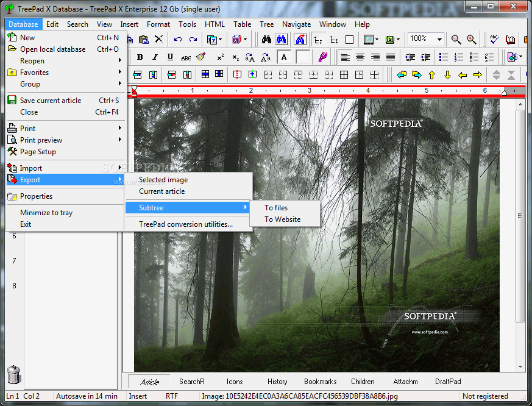The image size is (532, 406).
Task: Open the purple cube icon dropdown arrow
Action: pyautogui.click(x=246, y=40)
